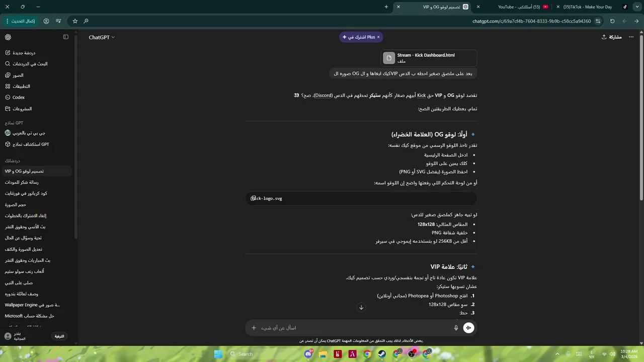Viewport: 644px width, 362px height.
Task: Click the site information icon in address bar
Action: (598, 21)
